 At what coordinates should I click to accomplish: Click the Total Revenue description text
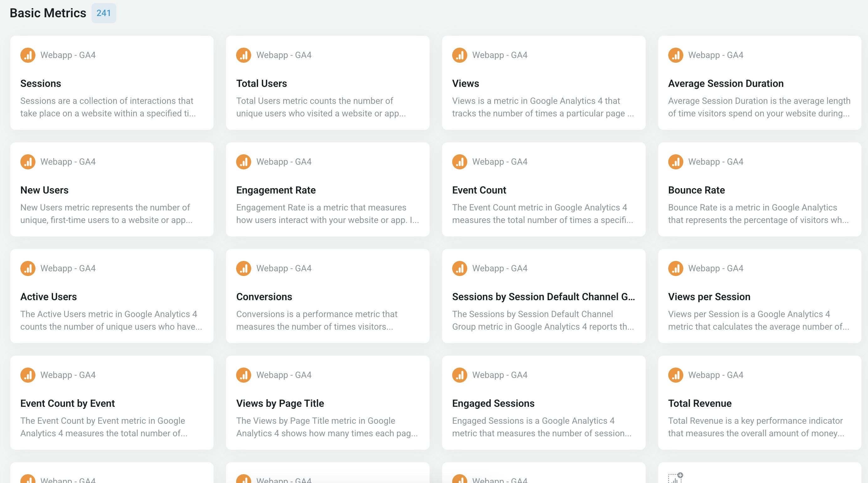756,427
